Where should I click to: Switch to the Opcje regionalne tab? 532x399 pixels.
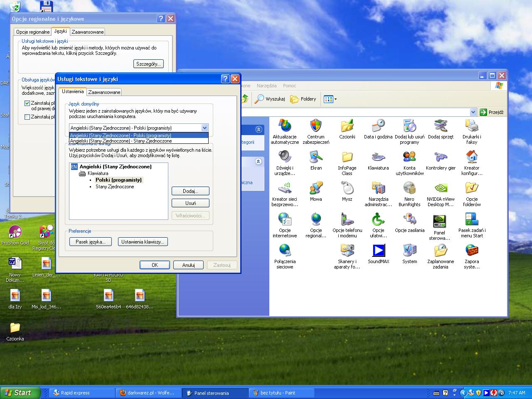pyautogui.click(x=33, y=32)
